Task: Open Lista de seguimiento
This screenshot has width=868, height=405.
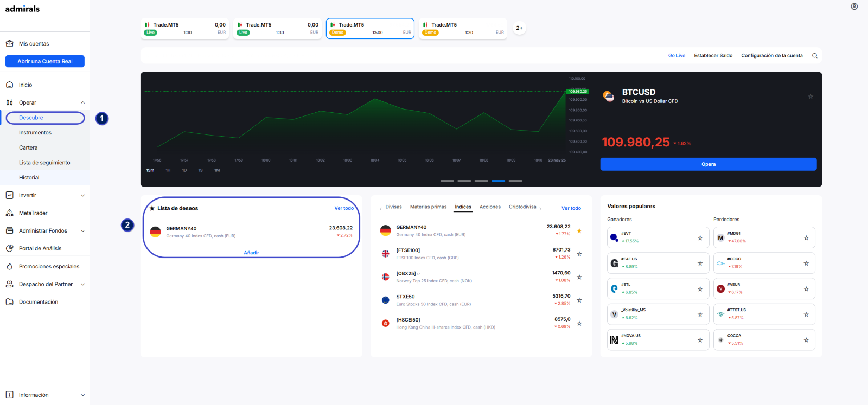Action: click(x=44, y=163)
